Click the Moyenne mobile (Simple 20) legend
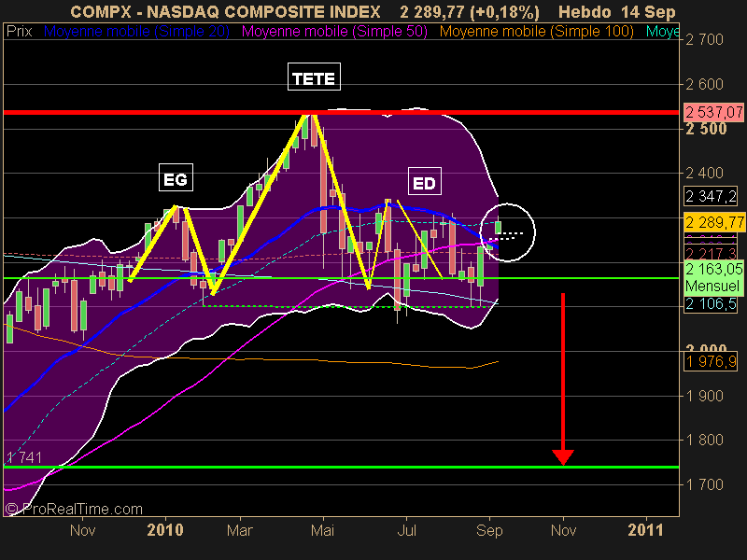Viewport: 747px width, 560px height. [x=136, y=32]
